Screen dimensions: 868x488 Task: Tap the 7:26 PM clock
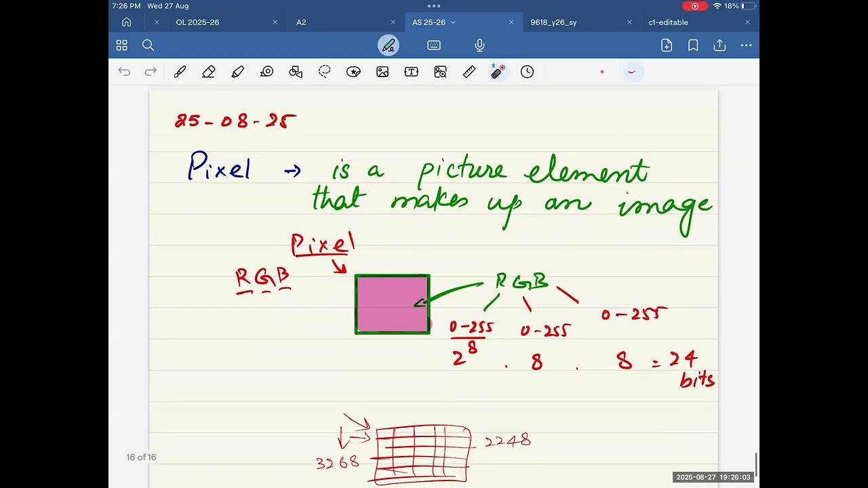click(127, 6)
